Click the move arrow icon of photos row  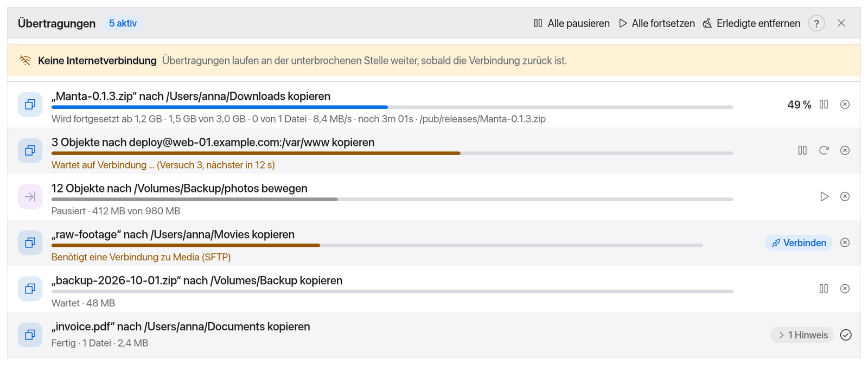click(x=30, y=196)
